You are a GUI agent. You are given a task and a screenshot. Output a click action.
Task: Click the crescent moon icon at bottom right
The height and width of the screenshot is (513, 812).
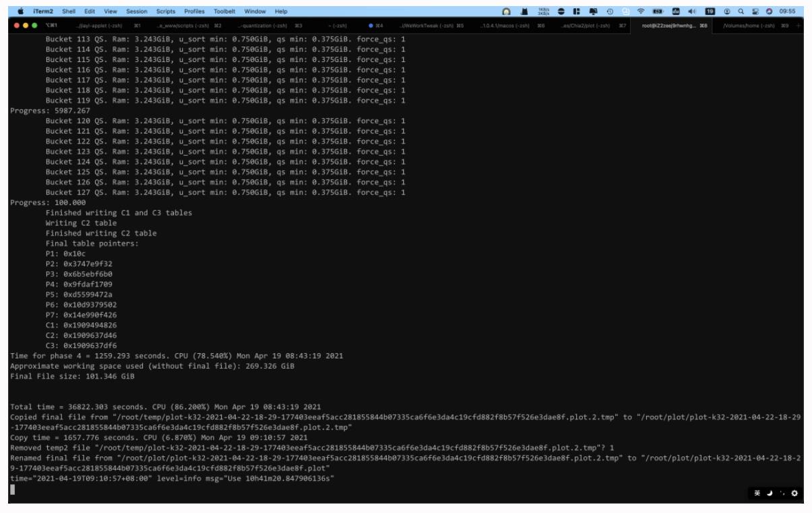click(771, 493)
